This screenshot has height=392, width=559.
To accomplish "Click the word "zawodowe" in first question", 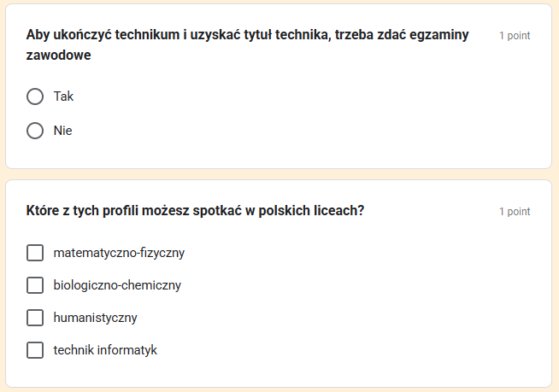I will [x=59, y=55].
